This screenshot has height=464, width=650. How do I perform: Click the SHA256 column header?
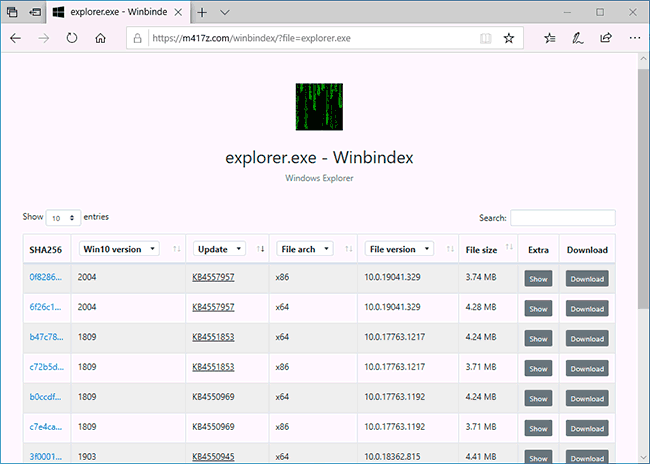[x=46, y=250]
